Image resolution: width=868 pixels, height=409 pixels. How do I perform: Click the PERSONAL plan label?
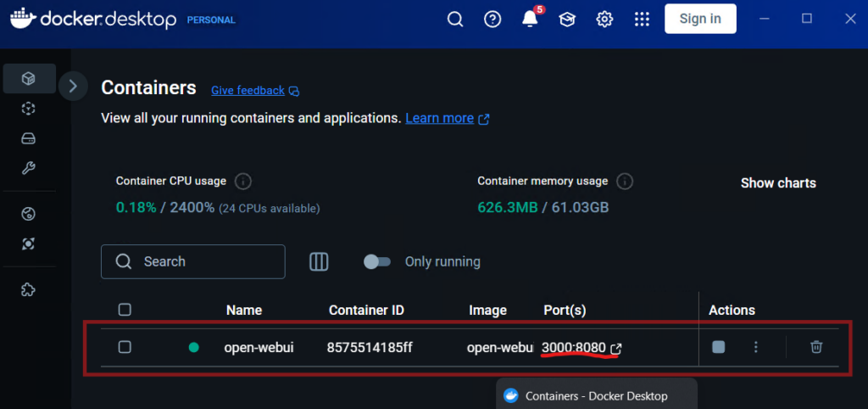click(211, 20)
